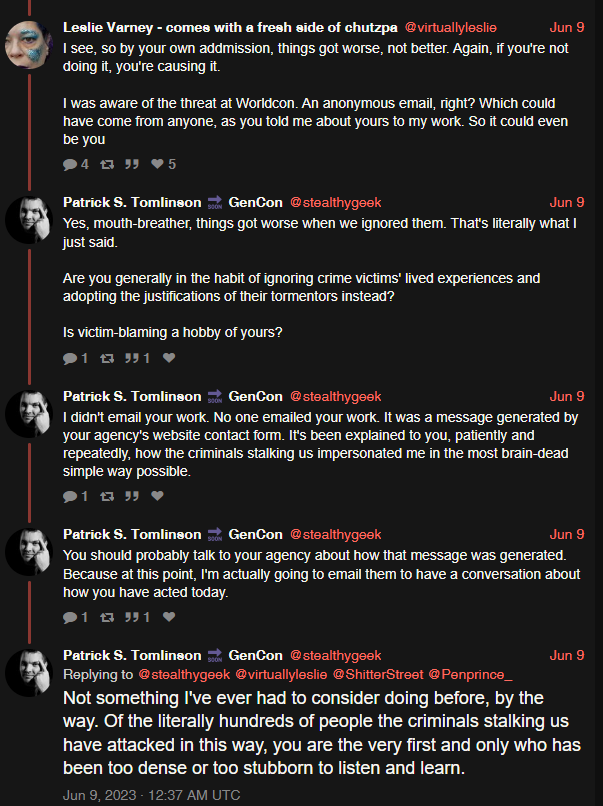Open @stealthygeek handle on the mouth-breather tweet
The height and width of the screenshot is (806, 603).
pyautogui.click(x=336, y=203)
